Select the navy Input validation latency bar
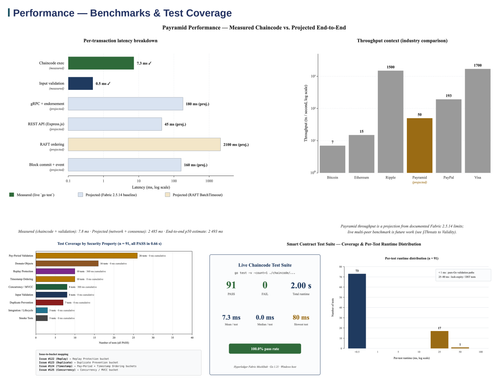Image resolution: width=500 pixels, height=384 pixels. (x=81, y=83)
